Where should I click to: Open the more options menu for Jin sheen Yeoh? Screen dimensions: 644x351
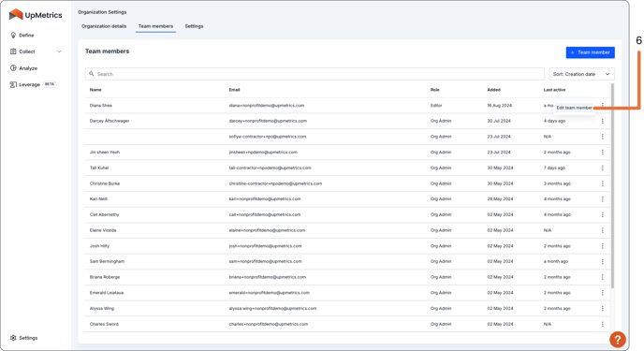click(x=603, y=153)
